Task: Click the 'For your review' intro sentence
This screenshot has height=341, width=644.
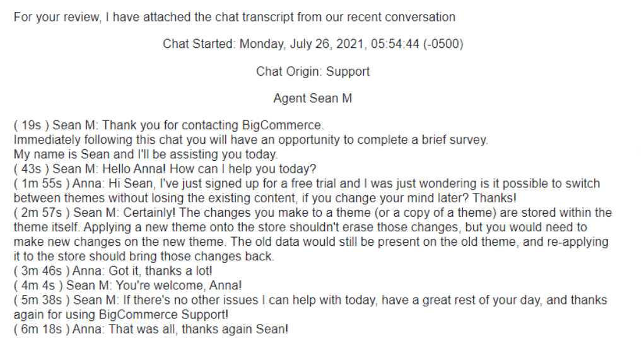Action: (235, 17)
